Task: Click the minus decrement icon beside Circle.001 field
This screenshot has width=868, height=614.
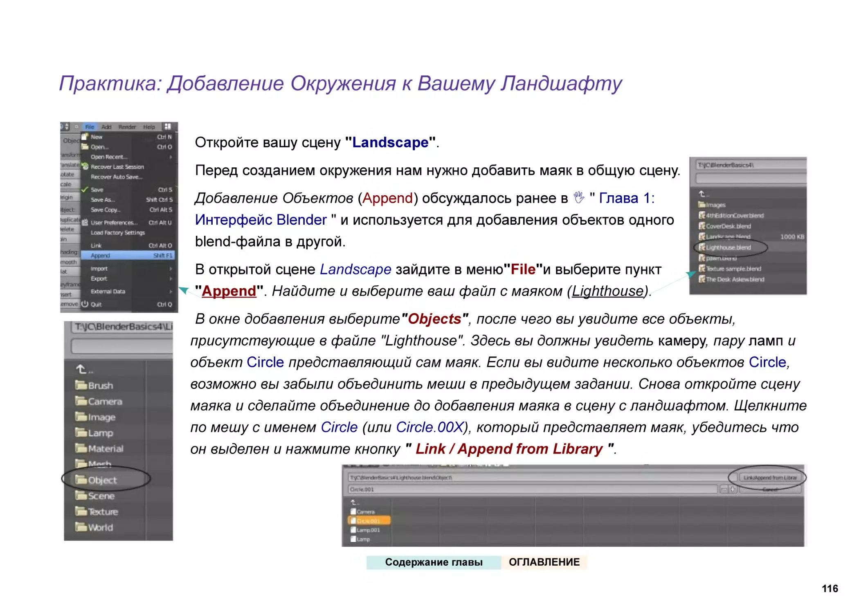Action: coord(724,489)
